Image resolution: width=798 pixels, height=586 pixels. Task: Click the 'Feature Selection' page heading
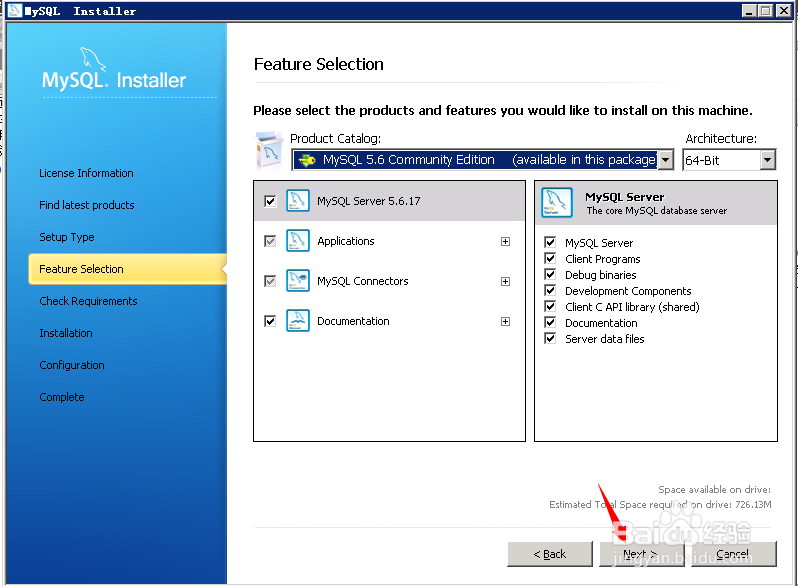(x=319, y=64)
